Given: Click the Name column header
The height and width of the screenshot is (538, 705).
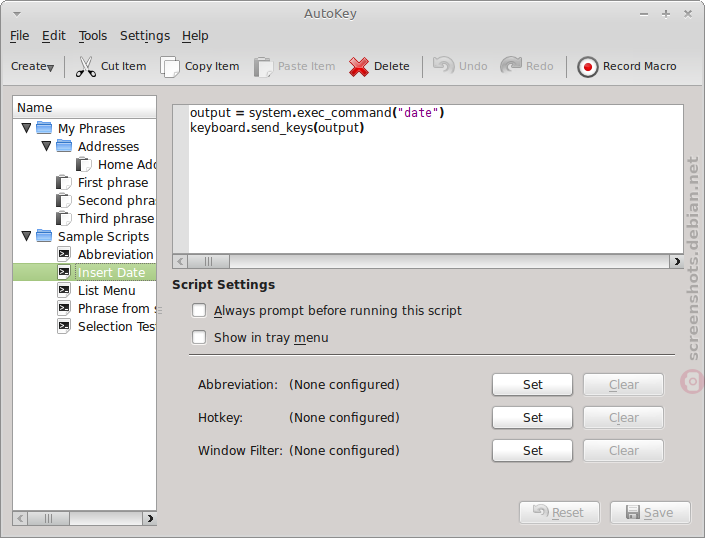Looking at the screenshot, I should click(85, 107).
